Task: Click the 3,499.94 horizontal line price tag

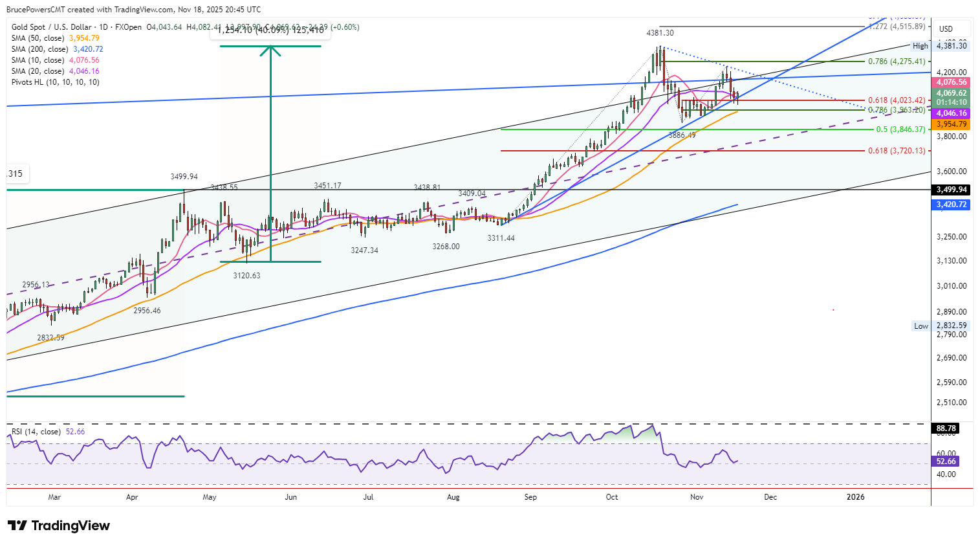Action: click(951, 190)
